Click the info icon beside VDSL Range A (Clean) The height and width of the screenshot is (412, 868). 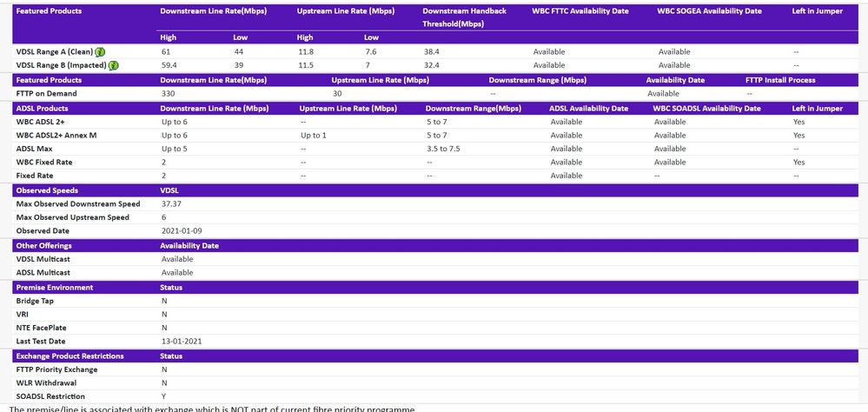tap(101, 52)
